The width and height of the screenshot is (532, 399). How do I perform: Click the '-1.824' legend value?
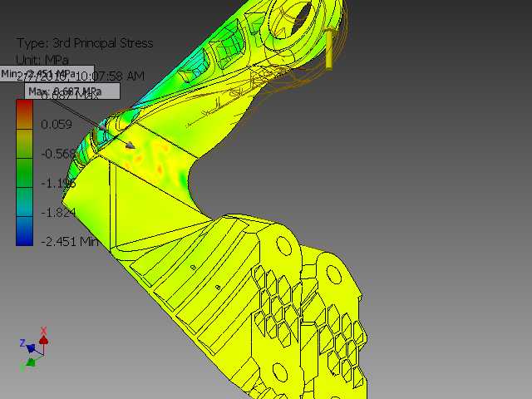point(58,213)
